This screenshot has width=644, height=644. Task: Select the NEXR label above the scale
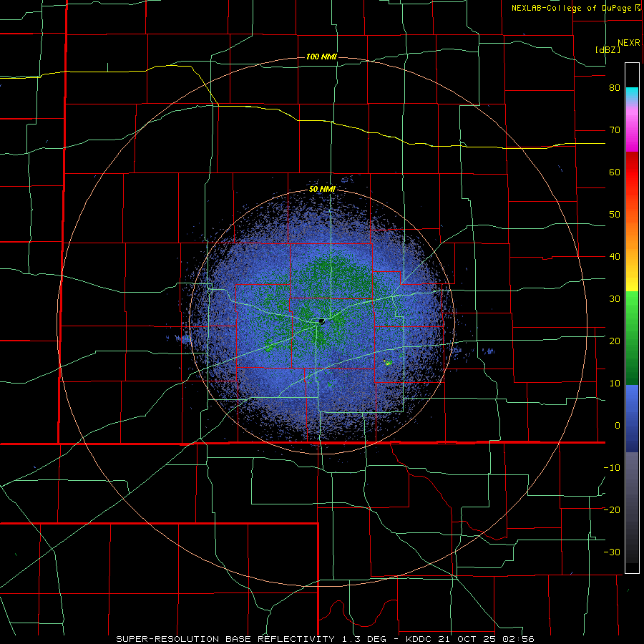pos(628,43)
